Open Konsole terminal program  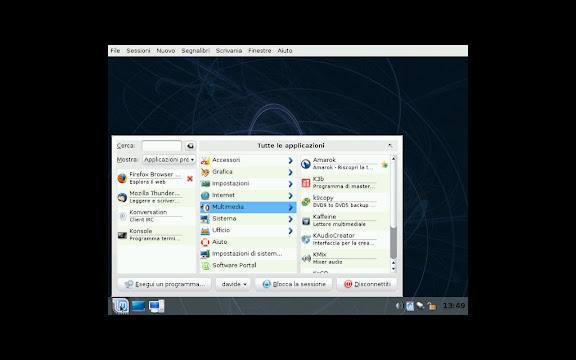pos(156,234)
